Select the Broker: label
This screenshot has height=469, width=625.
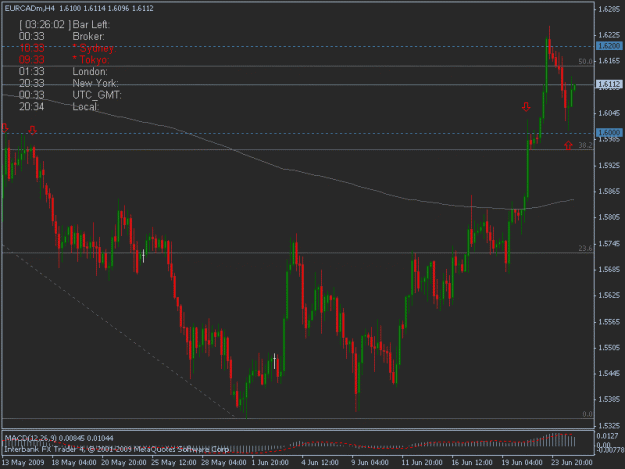coord(88,36)
